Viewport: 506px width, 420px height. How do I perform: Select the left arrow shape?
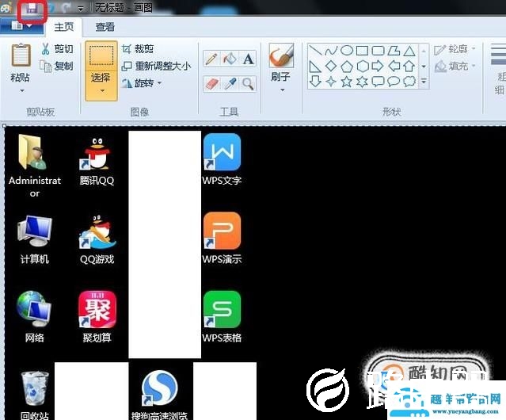394,67
